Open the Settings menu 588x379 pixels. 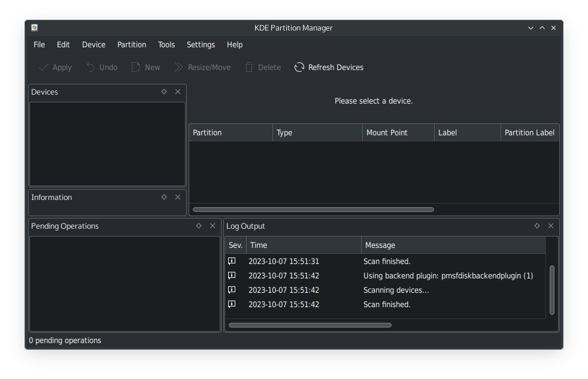coord(201,45)
